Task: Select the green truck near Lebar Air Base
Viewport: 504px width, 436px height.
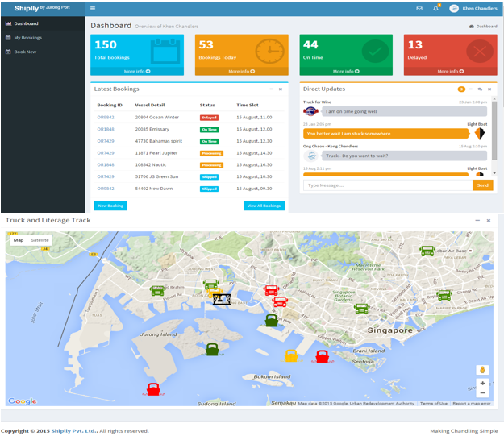Action: (x=428, y=251)
